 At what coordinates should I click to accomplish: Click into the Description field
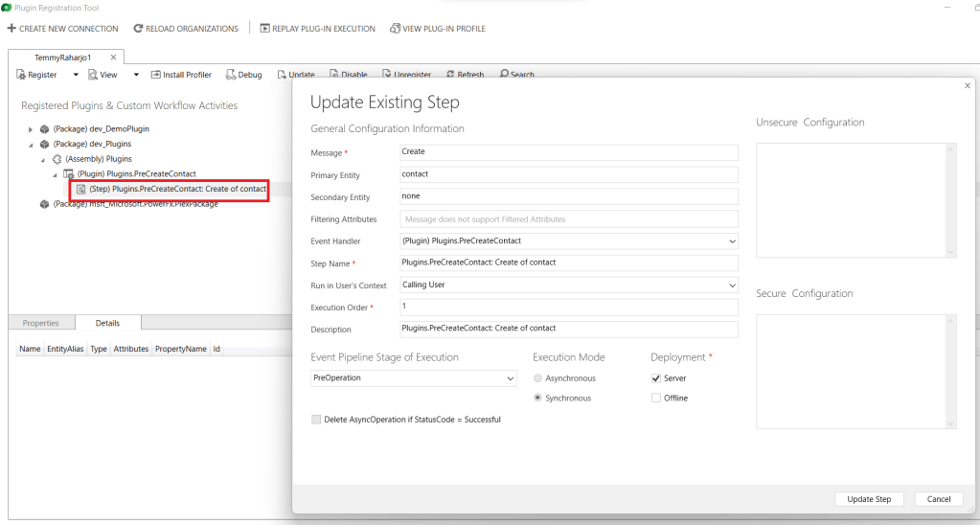[569, 329]
